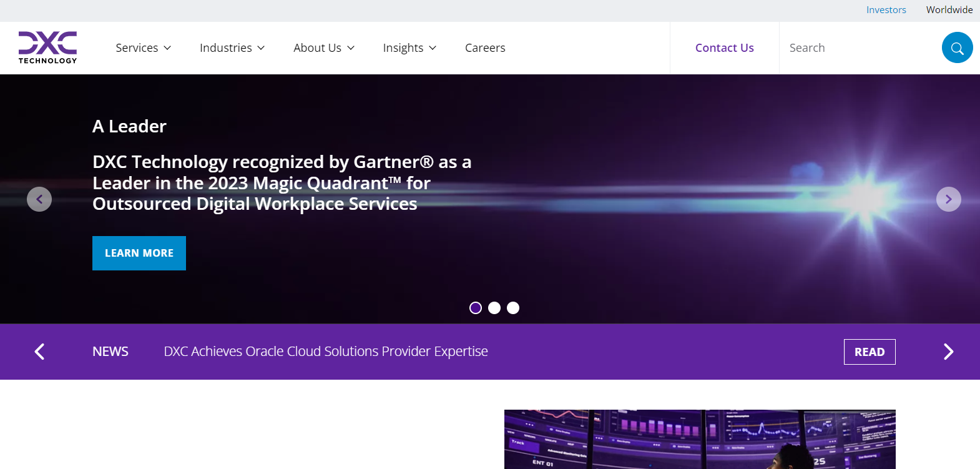This screenshot has width=980, height=469.
Task: Select the first carousel dot indicator
Action: pos(476,308)
